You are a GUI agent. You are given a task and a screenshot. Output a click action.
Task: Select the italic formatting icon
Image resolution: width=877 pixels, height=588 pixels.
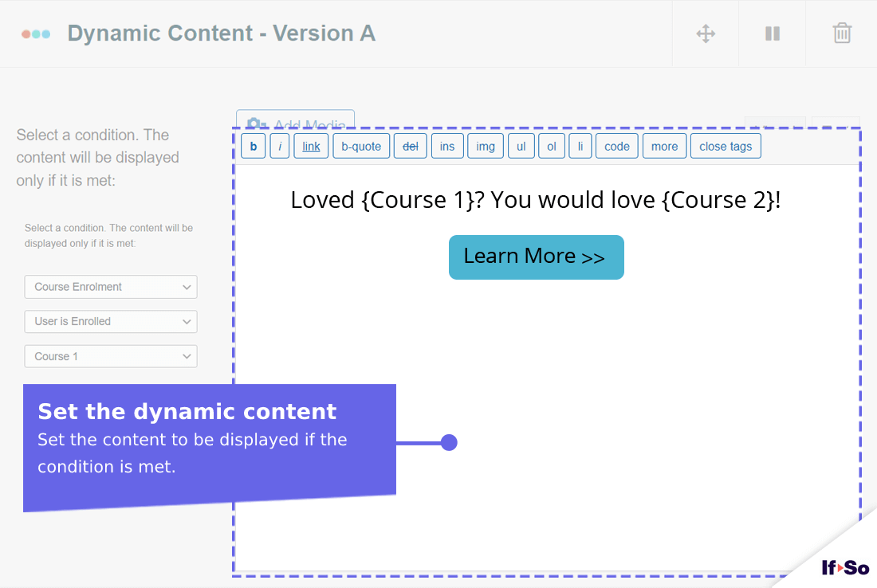[x=280, y=146]
